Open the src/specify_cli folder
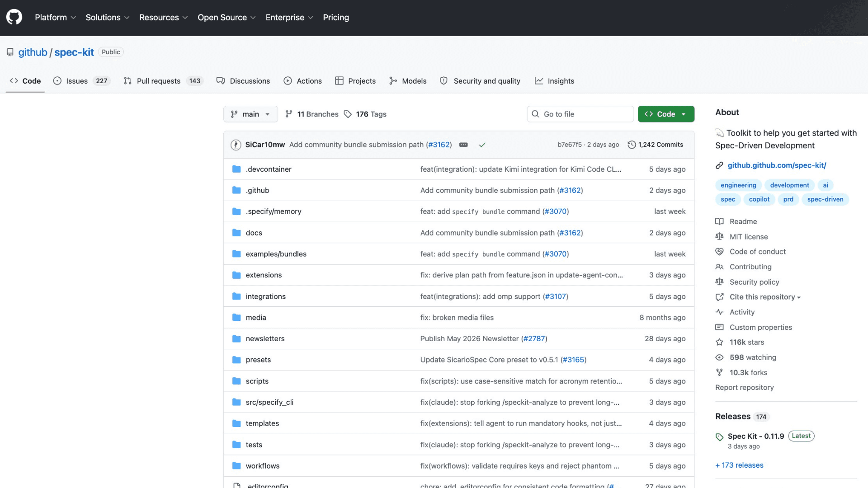Screen dimensions: 868x488 (269, 402)
